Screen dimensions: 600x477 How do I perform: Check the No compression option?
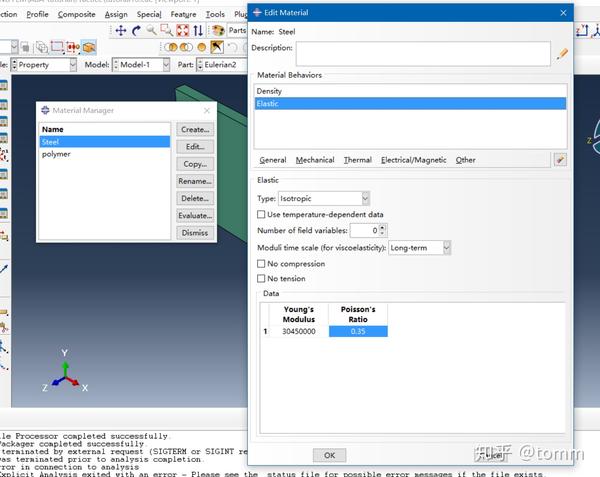261,264
